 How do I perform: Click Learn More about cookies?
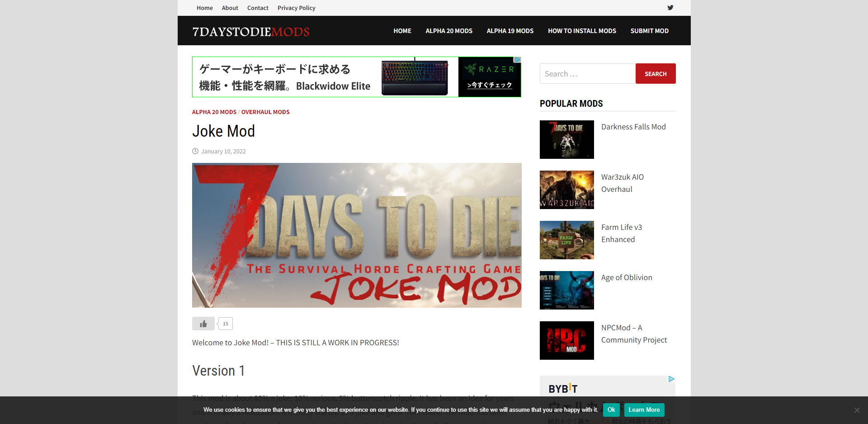tap(644, 410)
